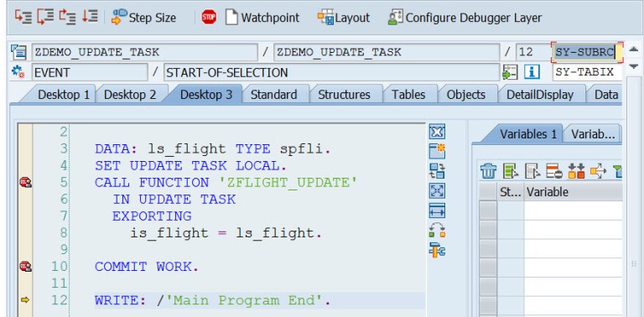Click the Return (step out) icon

coord(67,18)
